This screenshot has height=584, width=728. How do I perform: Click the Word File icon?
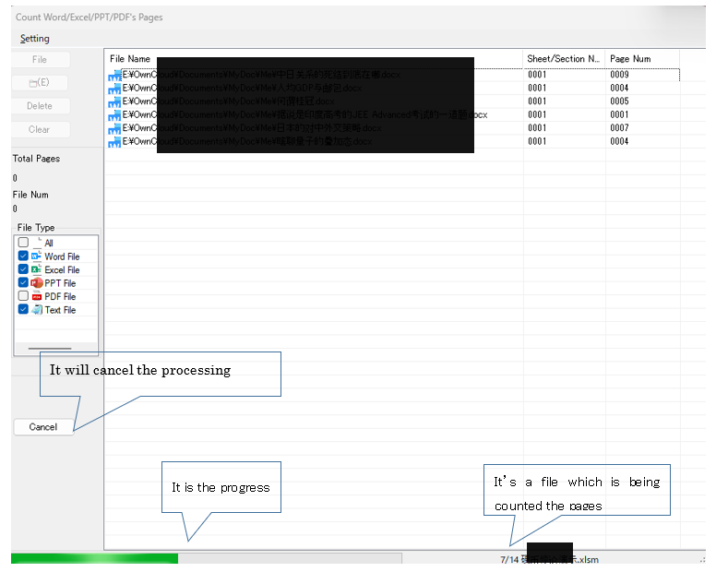click(x=37, y=256)
